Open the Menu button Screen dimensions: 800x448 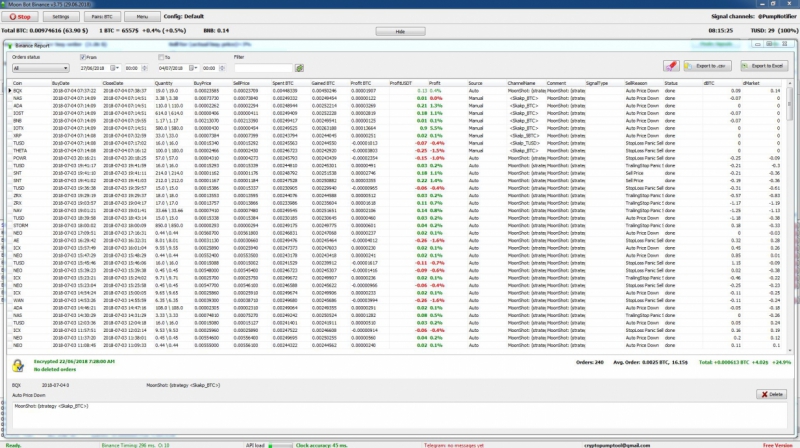pyautogui.click(x=142, y=16)
